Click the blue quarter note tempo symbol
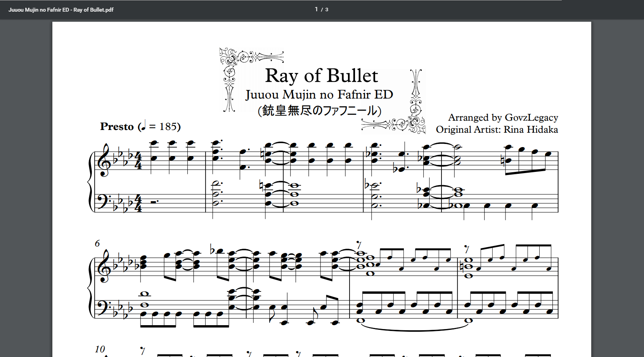Image resolution: width=644 pixels, height=357 pixels. coord(143,125)
